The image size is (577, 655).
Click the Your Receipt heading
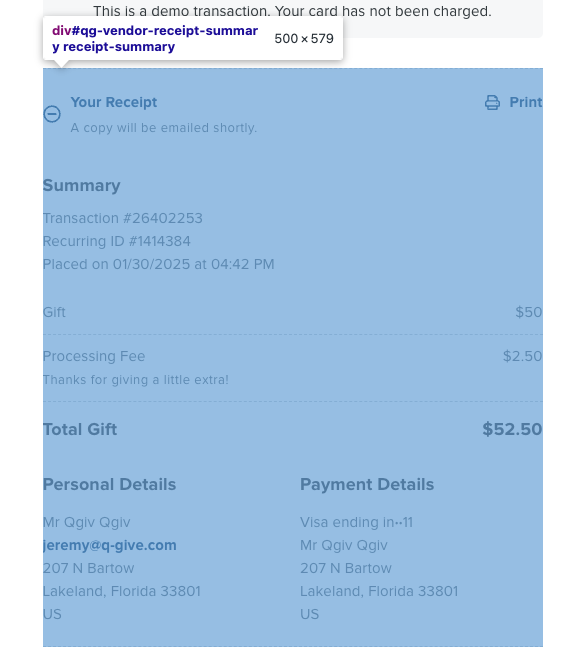[x=114, y=102]
